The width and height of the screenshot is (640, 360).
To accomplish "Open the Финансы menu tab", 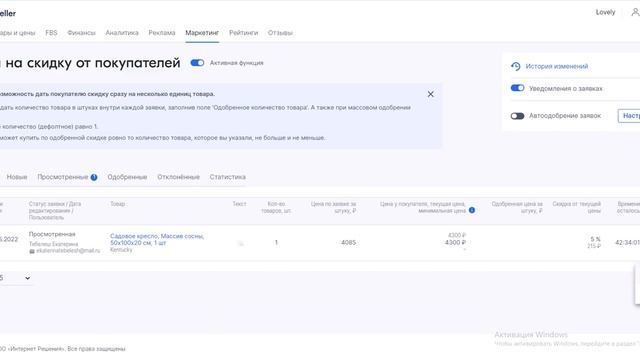I will [x=81, y=33].
